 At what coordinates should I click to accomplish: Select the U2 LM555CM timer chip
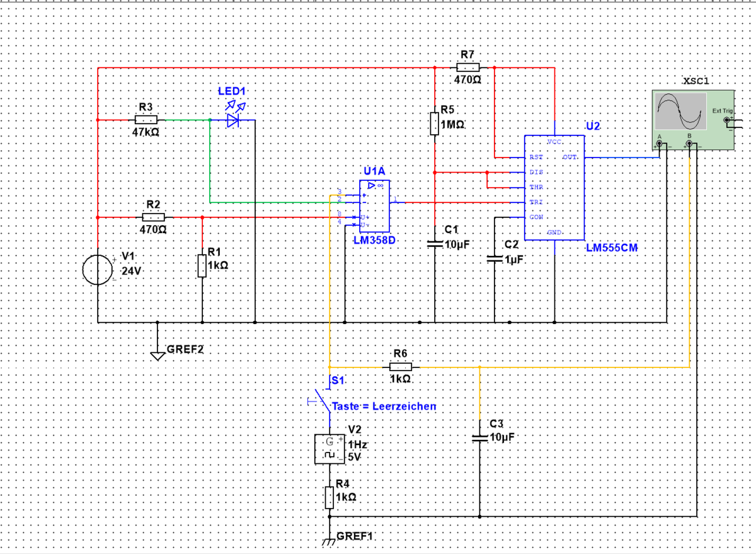554,187
